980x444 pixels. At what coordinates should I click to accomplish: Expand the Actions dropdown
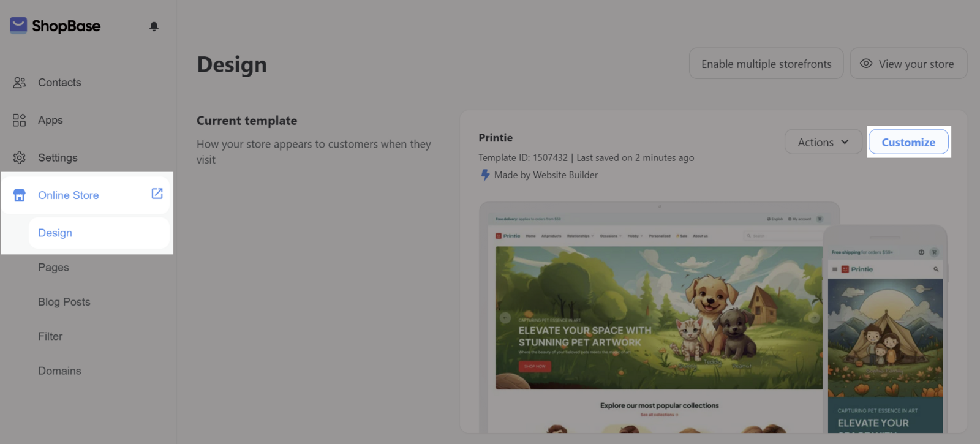(823, 142)
